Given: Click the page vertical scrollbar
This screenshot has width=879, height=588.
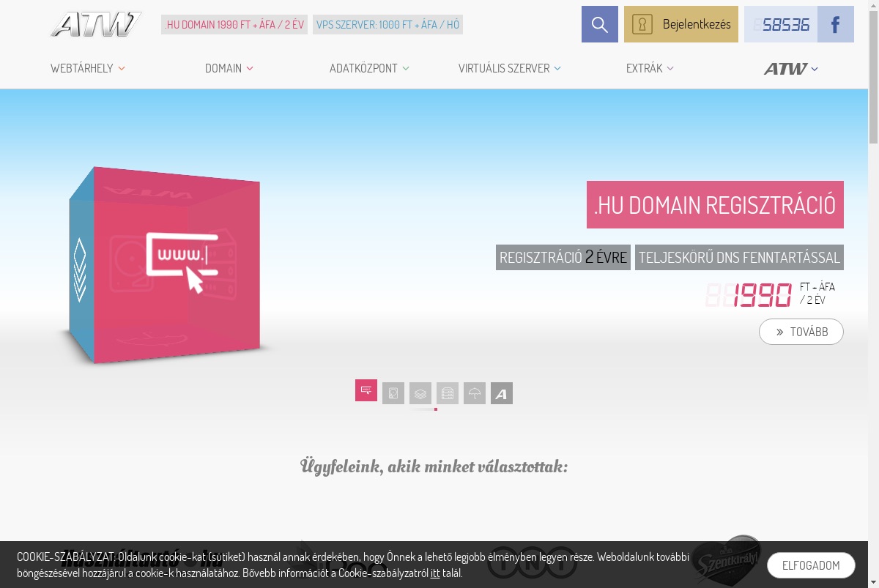Looking at the screenshot, I should (x=873, y=294).
